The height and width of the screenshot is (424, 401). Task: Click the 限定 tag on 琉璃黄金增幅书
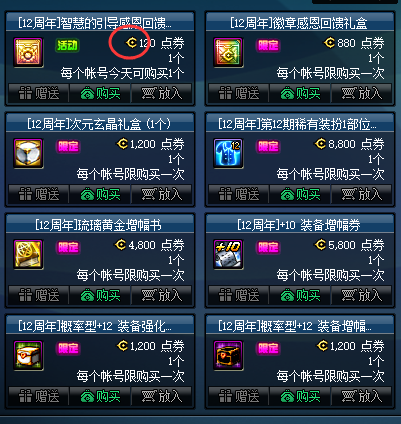click(68, 247)
